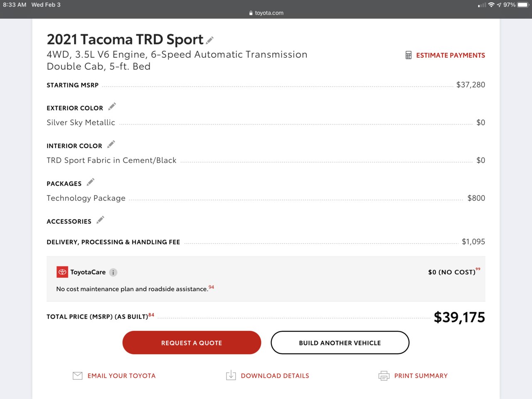Edit the exterior color with pencil icon

pyautogui.click(x=112, y=107)
